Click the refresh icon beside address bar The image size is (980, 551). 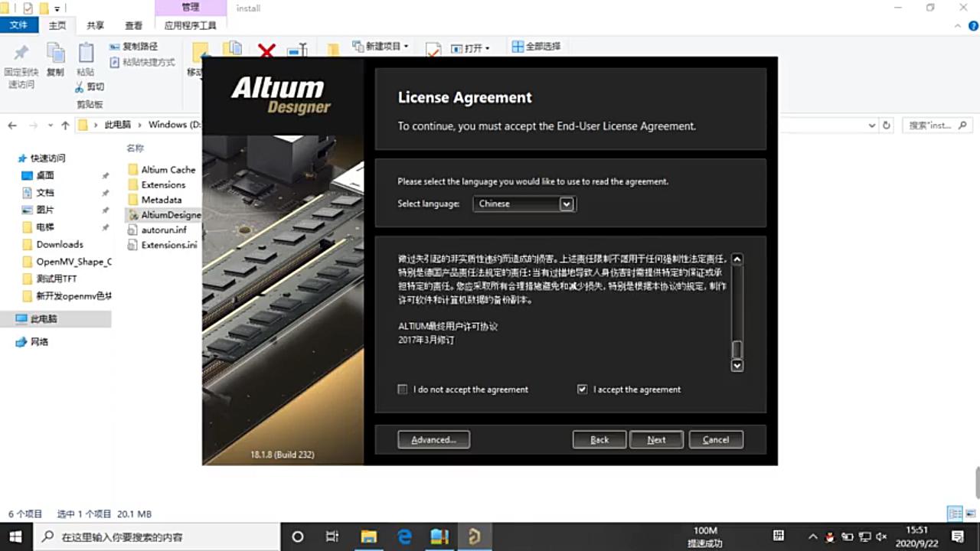887,125
